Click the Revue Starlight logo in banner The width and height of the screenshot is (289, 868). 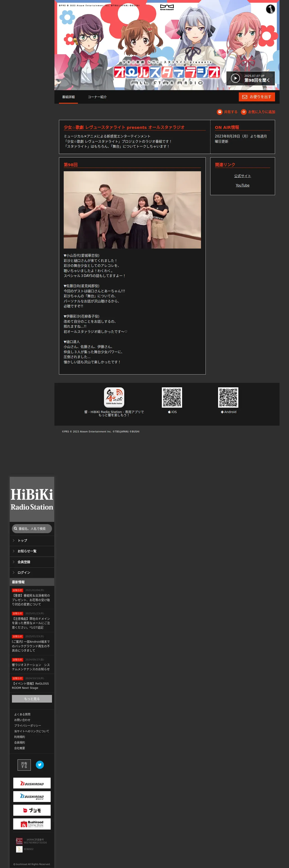click(x=167, y=7)
